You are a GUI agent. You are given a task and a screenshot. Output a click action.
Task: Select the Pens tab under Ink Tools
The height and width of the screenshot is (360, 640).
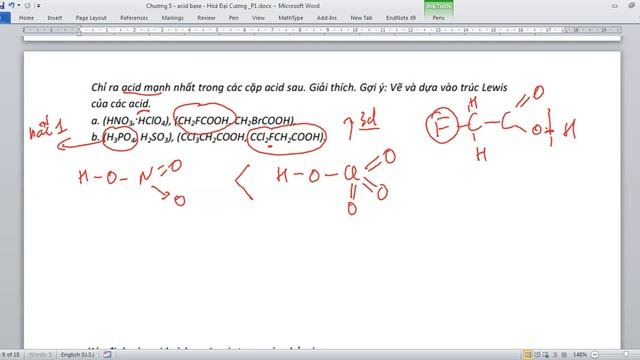pos(438,18)
